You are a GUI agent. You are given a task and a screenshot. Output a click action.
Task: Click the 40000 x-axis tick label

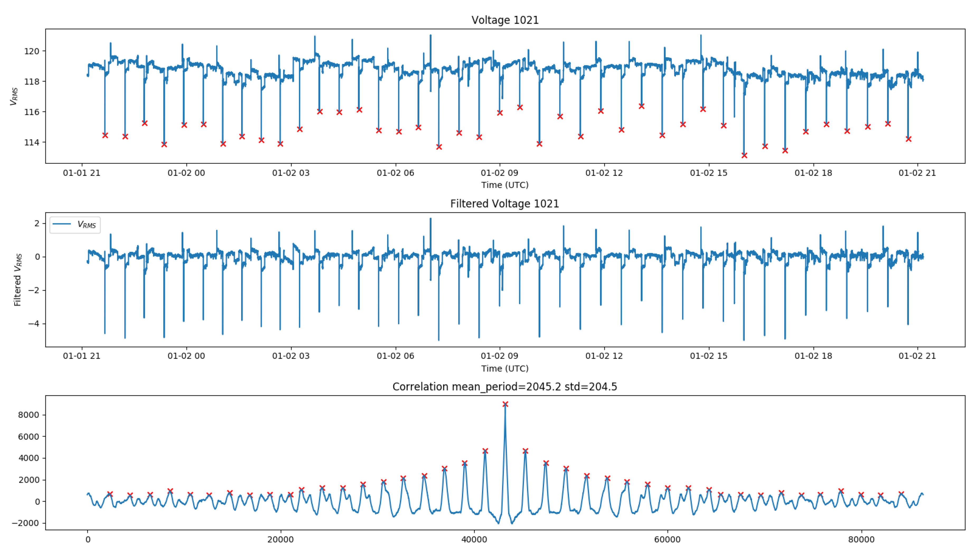[x=474, y=539]
